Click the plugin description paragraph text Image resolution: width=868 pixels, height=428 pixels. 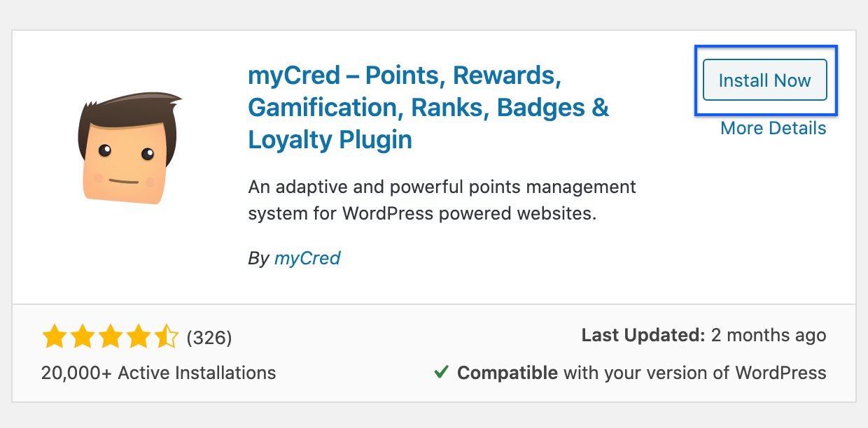(x=441, y=199)
